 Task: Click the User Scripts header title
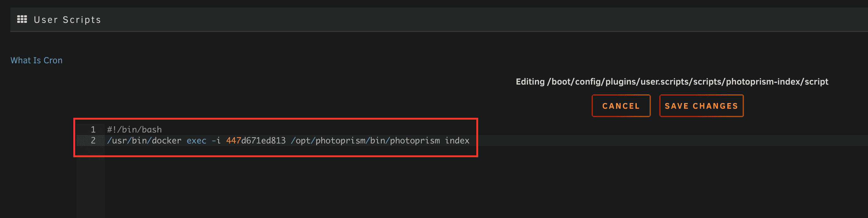coord(67,20)
